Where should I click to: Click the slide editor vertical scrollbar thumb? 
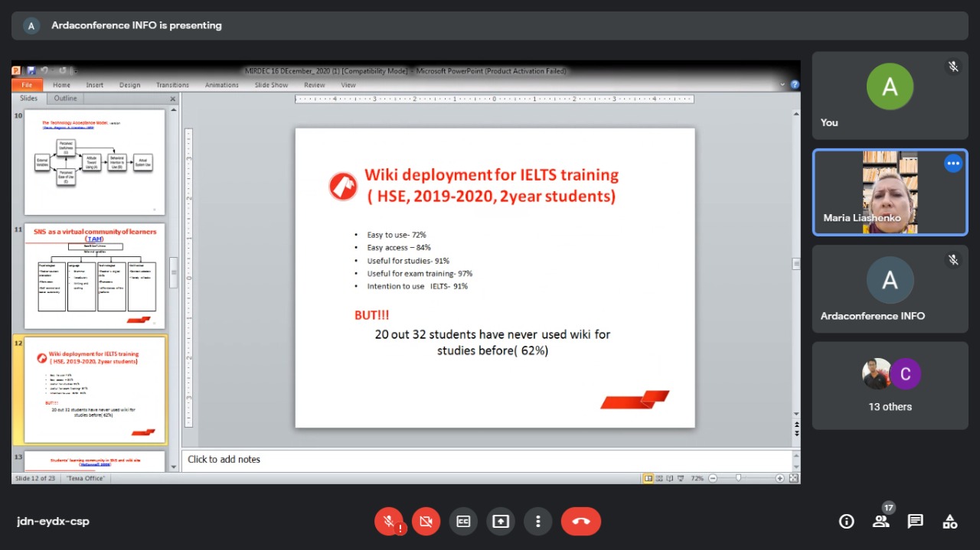pyautogui.click(x=796, y=264)
